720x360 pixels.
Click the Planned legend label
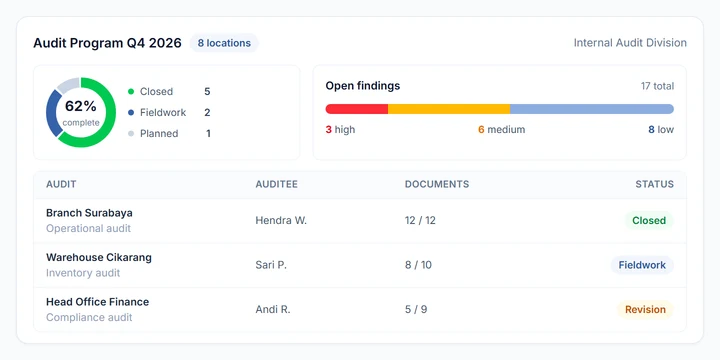(159, 134)
